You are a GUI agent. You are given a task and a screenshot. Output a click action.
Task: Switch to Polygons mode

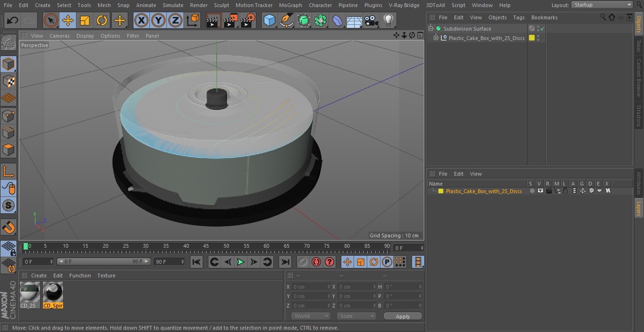coord(8,150)
